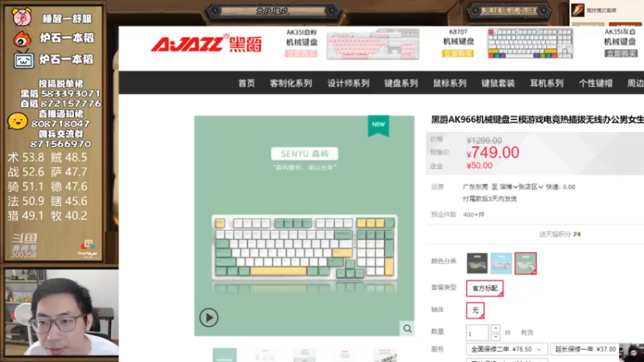Select the fourth product thumbnail
The width and height of the screenshot is (644, 362).
[x=345, y=355]
